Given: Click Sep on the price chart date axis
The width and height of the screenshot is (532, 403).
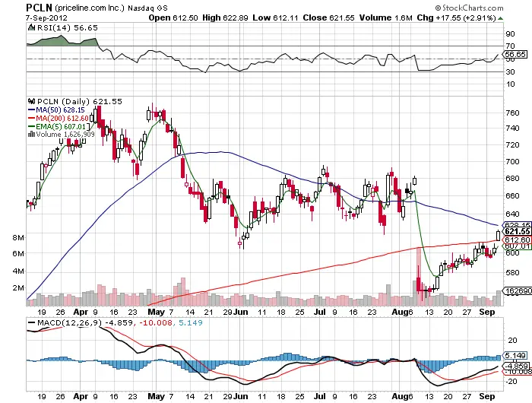Looking at the screenshot, I should pyautogui.click(x=487, y=312).
